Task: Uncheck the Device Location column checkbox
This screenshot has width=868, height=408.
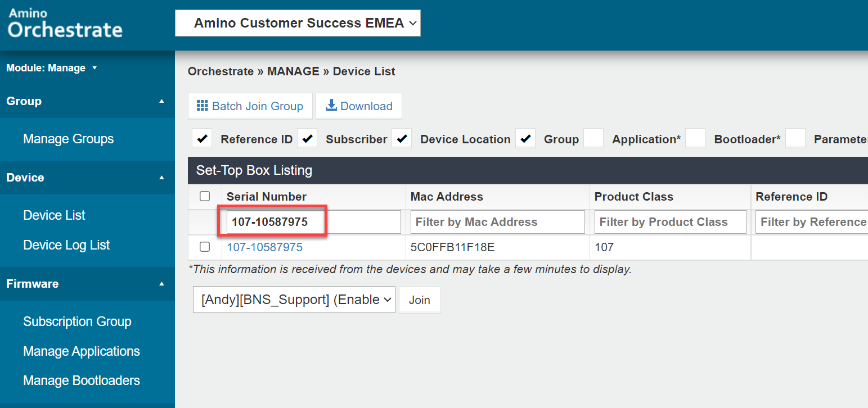Action: point(402,139)
